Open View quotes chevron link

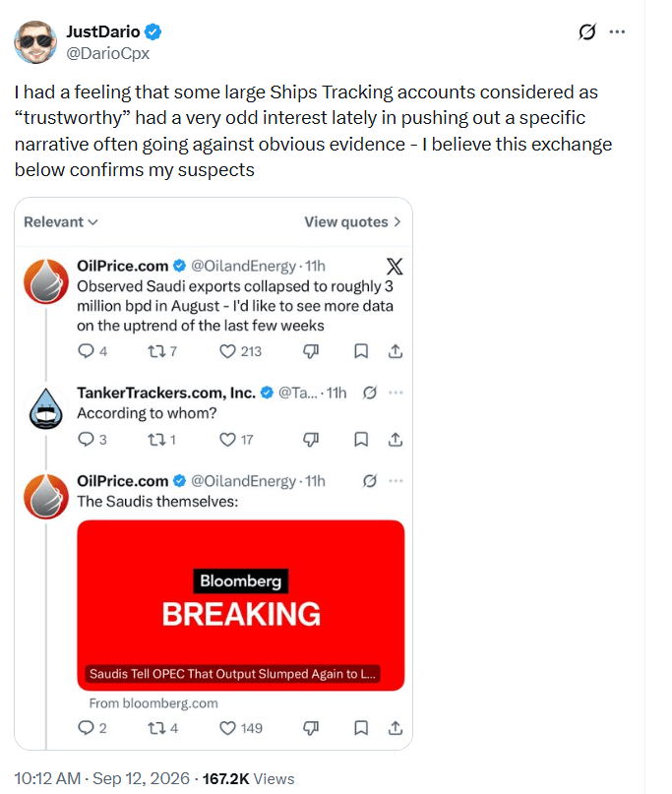(352, 221)
